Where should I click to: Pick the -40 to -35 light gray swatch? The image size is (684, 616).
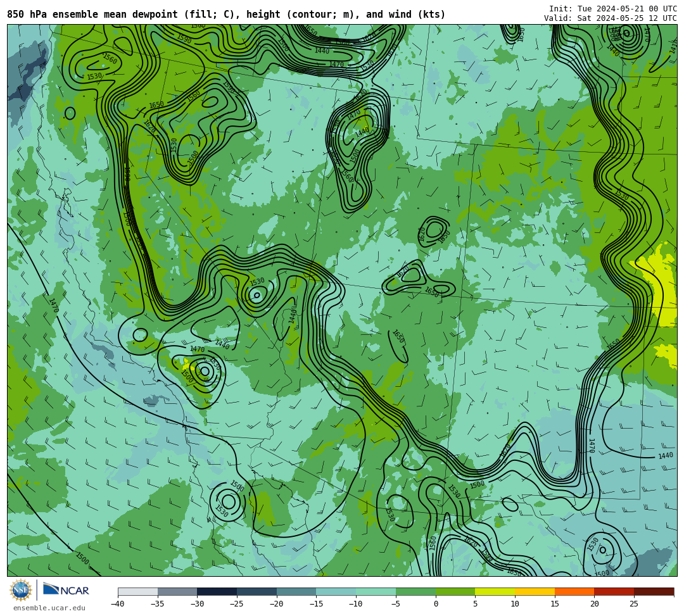point(138,591)
